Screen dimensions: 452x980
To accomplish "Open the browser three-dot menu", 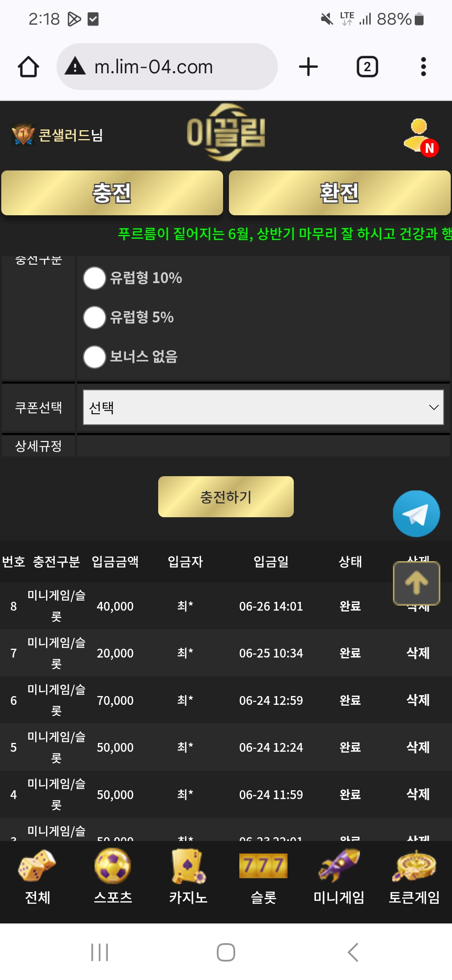I will tap(423, 67).
